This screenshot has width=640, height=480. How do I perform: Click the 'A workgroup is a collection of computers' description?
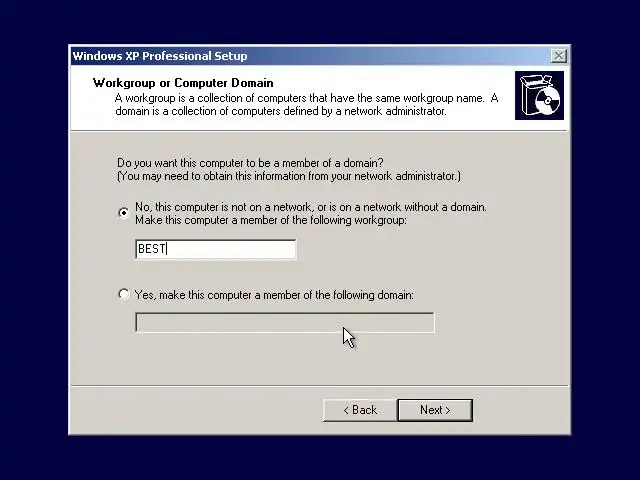coord(307,104)
